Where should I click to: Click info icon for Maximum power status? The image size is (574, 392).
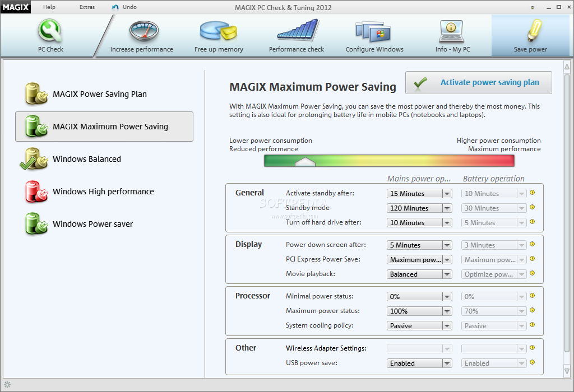533,310
